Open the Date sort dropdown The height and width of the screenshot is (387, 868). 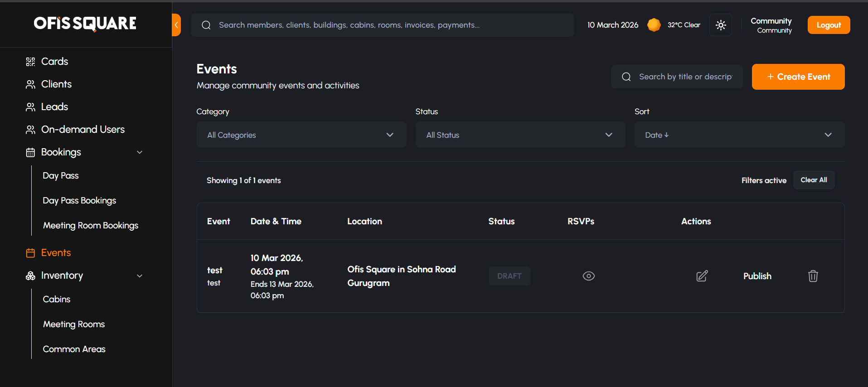[739, 135]
